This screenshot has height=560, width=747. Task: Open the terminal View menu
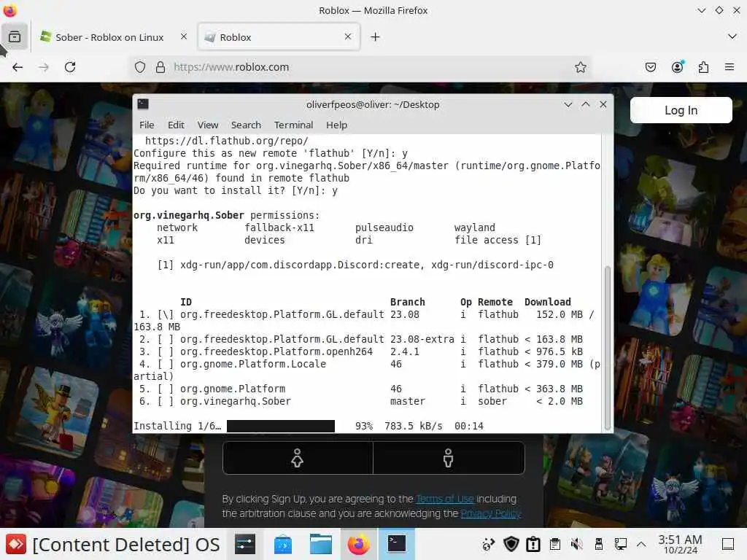pos(208,125)
